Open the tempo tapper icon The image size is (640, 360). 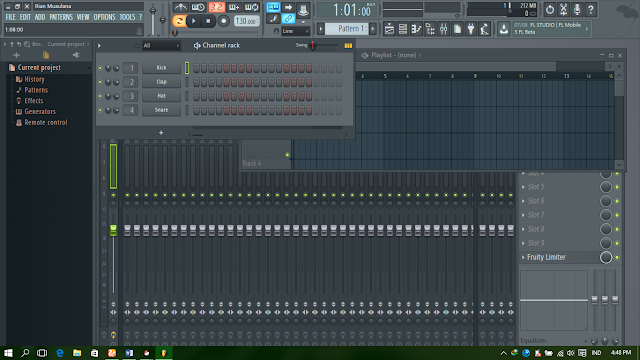coord(484,29)
